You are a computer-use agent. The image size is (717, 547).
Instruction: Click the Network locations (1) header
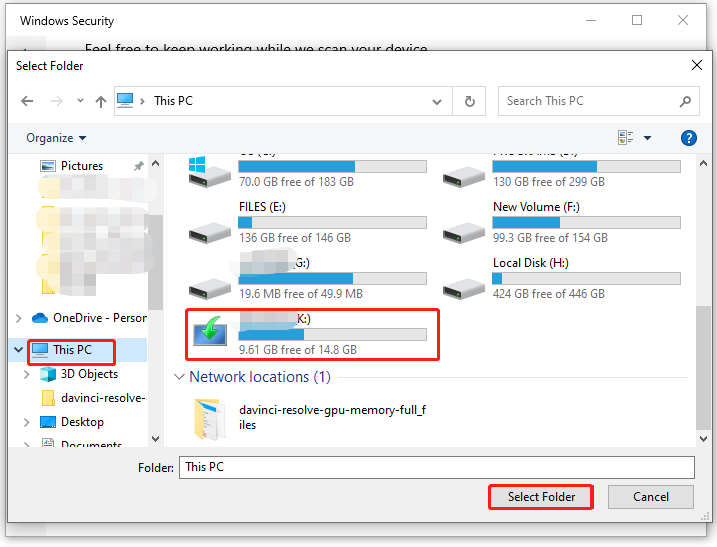click(x=260, y=377)
